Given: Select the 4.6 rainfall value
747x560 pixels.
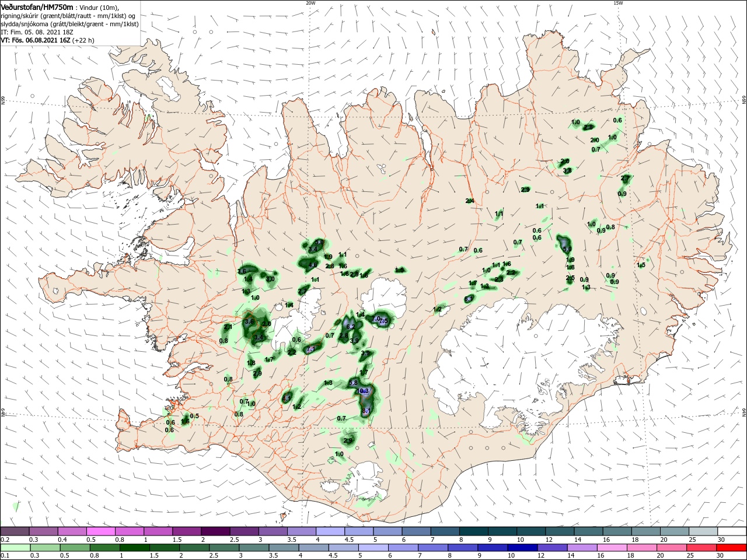Looking at the screenshot, I should pos(313,265).
